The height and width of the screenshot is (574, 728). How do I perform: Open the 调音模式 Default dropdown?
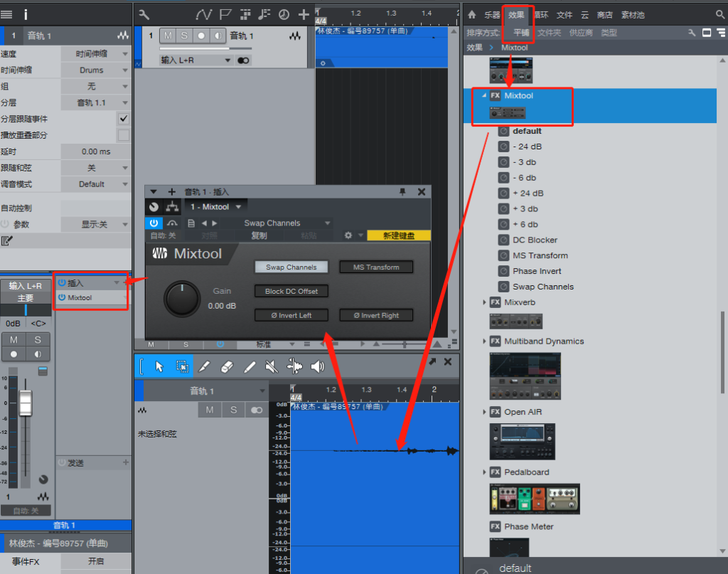point(96,184)
